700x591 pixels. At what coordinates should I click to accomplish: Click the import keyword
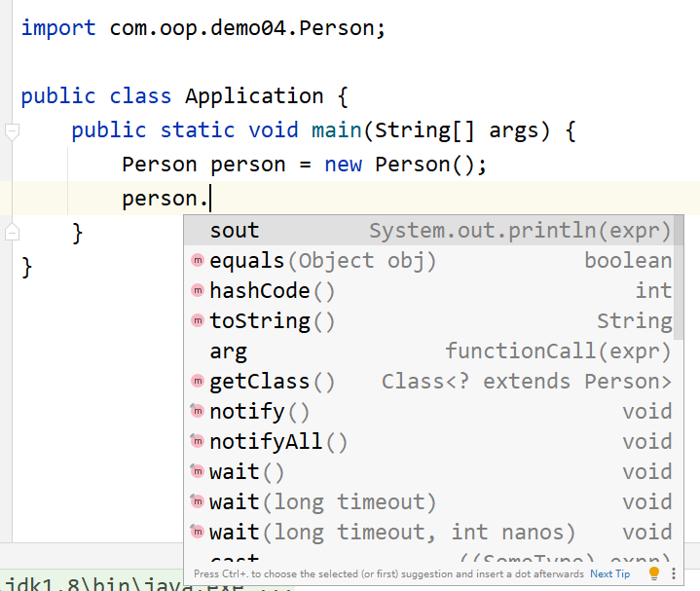click(58, 28)
